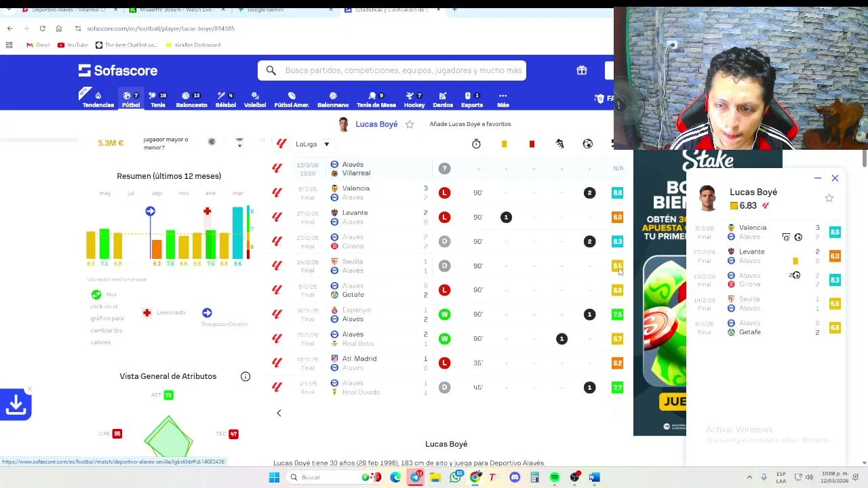The image size is (868, 488).
Task: Add Lucas Boyé to favorites star
Action: tap(410, 124)
